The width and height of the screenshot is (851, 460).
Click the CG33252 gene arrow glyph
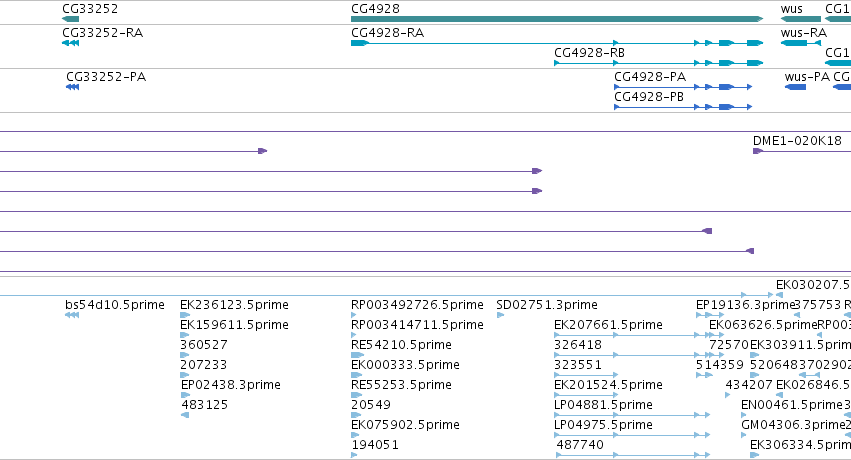click(71, 19)
